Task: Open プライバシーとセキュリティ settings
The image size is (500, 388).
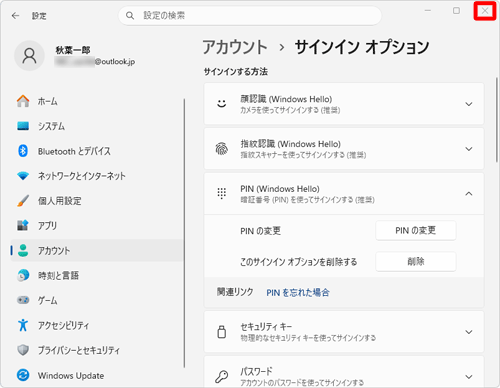Action: coord(97,350)
